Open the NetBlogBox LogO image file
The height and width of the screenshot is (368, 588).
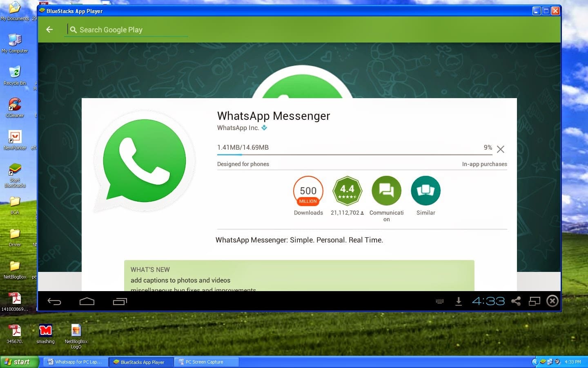pos(76,337)
